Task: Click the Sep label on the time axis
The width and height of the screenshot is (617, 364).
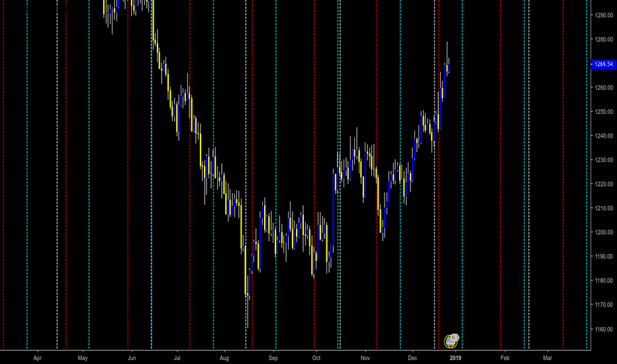Action: (x=273, y=358)
